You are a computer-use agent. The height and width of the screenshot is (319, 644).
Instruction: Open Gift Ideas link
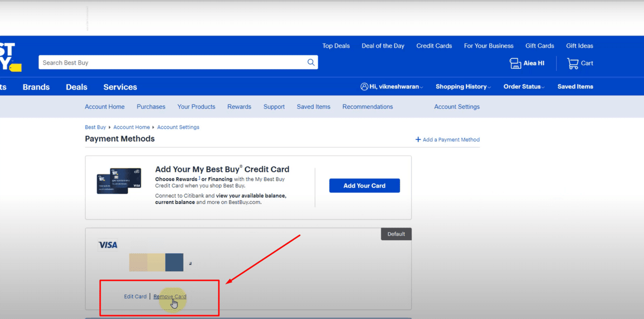[x=580, y=46]
